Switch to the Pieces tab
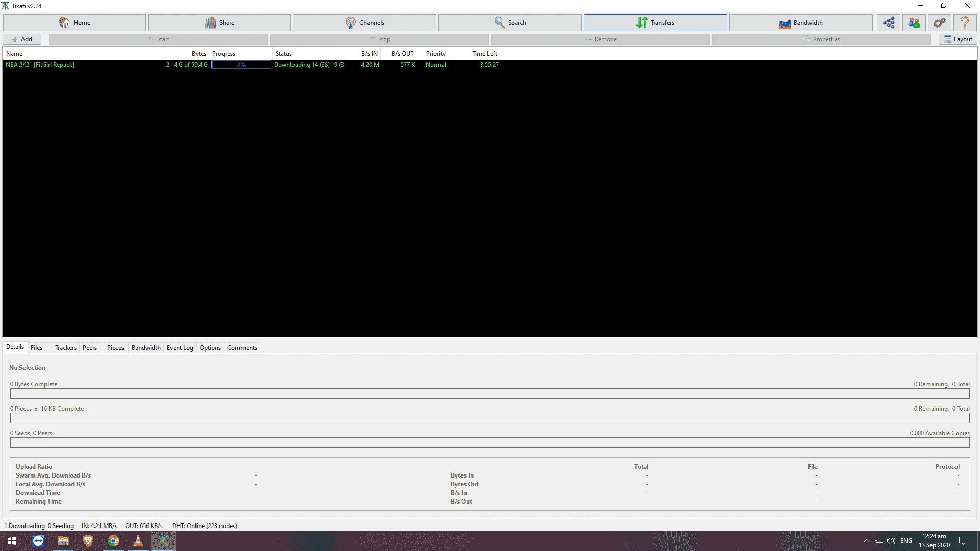 tap(115, 348)
